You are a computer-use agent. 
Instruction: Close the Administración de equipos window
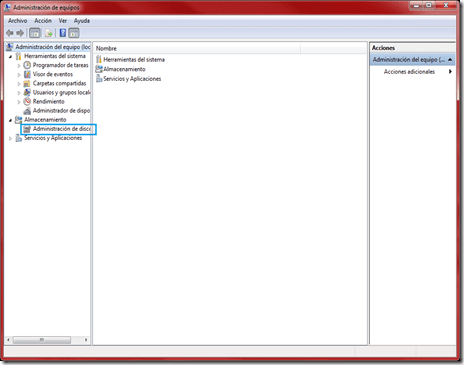pyautogui.click(x=446, y=5)
